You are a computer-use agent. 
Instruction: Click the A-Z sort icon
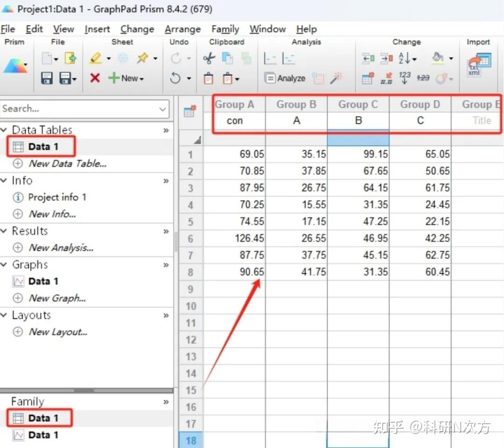pos(404,58)
